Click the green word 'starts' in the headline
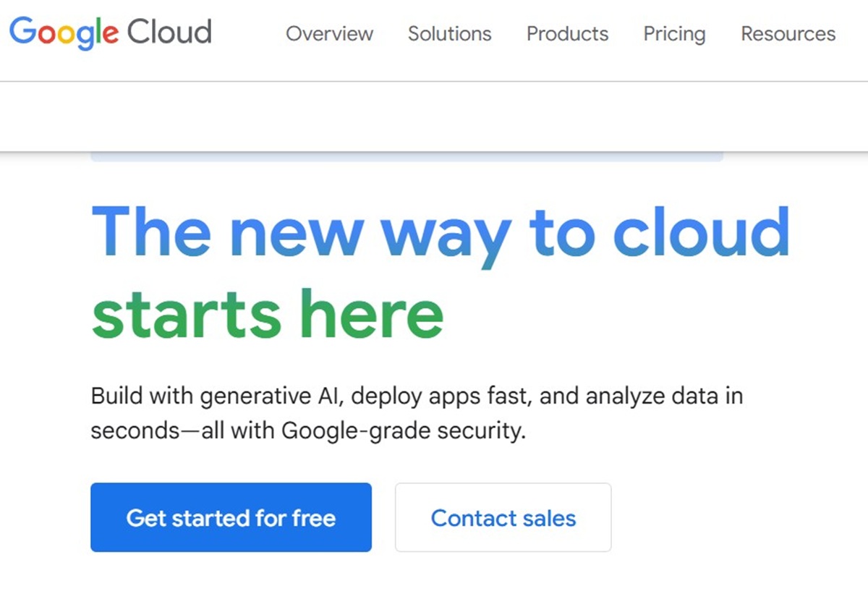The width and height of the screenshot is (868, 607). coord(186,315)
